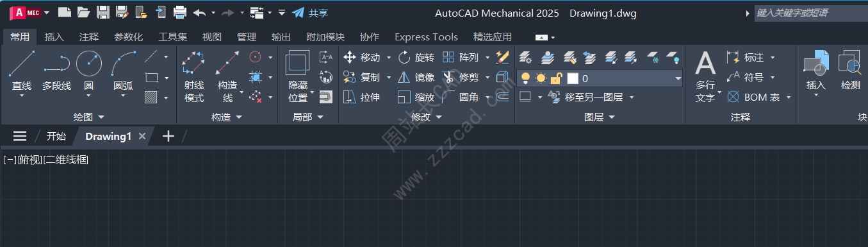This screenshot has height=247, width=868.
Task: Toggle the layer on/off lightbulb icon
Action: tap(526, 78)
